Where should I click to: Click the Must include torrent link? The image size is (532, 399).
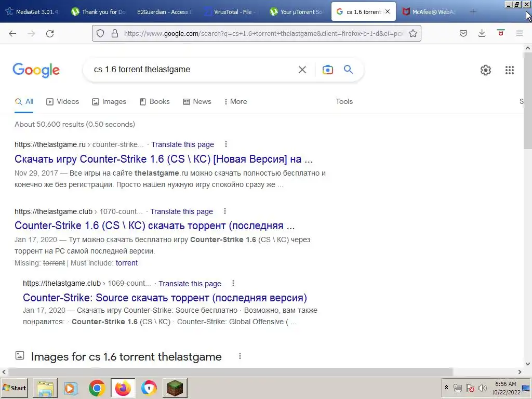click(127, 263)
